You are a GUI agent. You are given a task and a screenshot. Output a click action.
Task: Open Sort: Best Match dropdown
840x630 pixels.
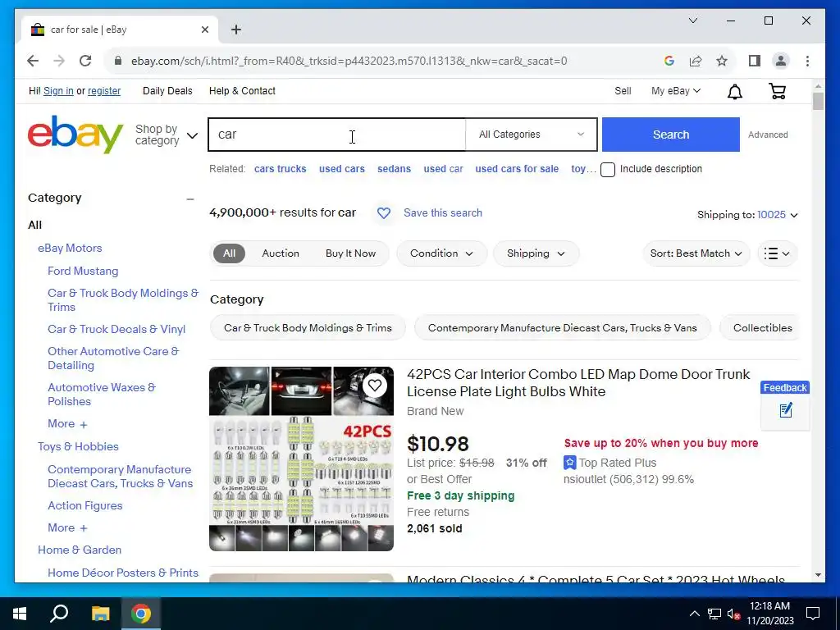[x=696, y=253]
